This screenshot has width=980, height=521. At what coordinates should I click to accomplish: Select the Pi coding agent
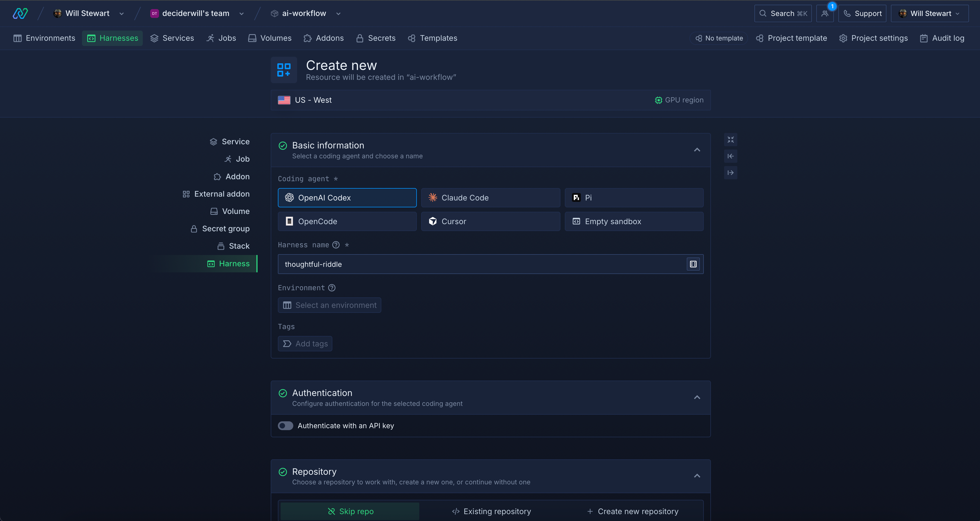[634, 198]
